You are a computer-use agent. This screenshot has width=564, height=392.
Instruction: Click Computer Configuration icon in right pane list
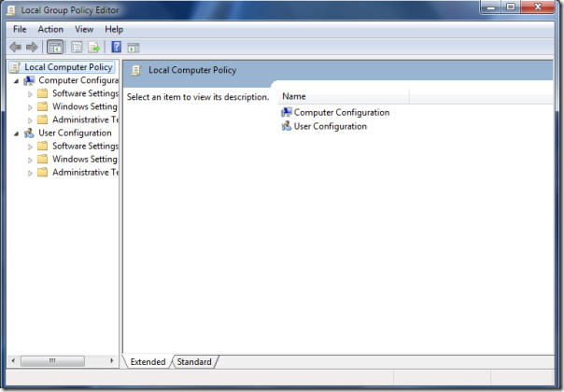[x=287, y=112]
